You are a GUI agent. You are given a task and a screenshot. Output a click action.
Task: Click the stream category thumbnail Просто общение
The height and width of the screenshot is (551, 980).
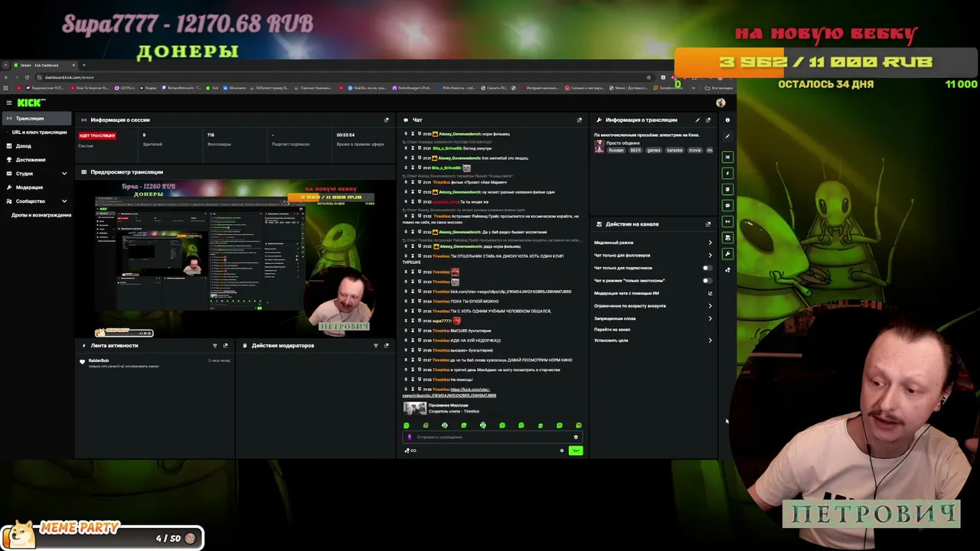coord(599,147)
